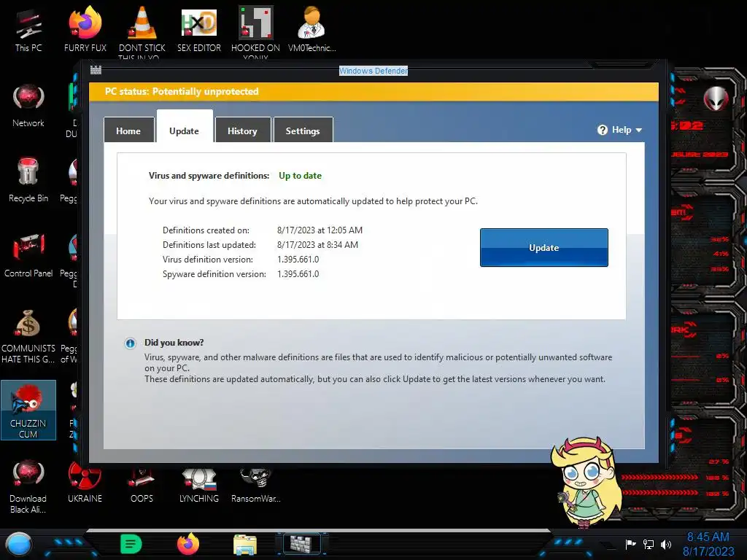Click the Spyware definition version label
The image size is (747, 560).
click(214, 274)
